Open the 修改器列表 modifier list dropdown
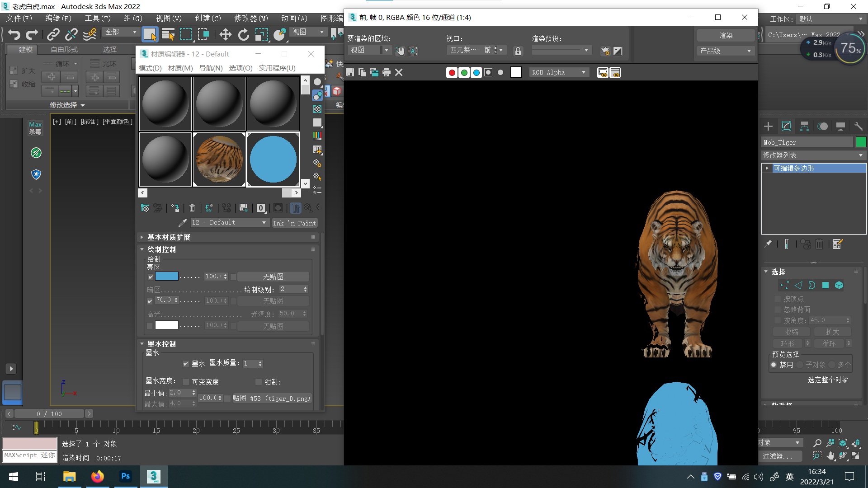 point(813,155)
